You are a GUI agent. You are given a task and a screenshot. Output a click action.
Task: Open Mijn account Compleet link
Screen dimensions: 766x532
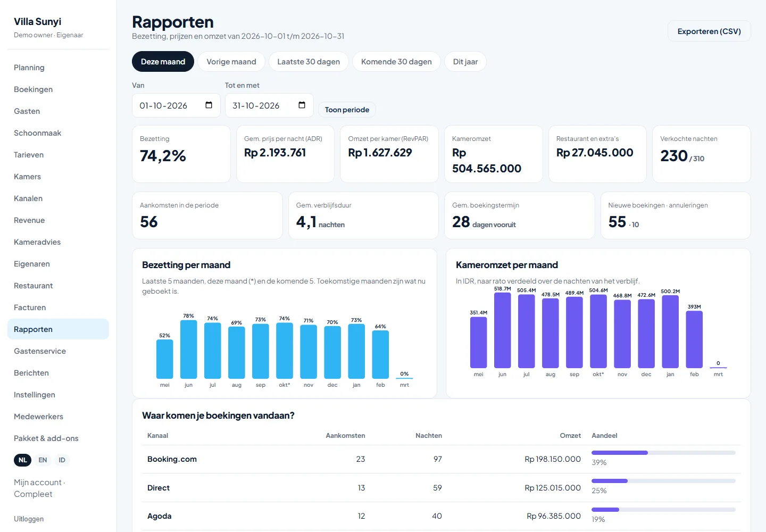click(x=39, y=488)
